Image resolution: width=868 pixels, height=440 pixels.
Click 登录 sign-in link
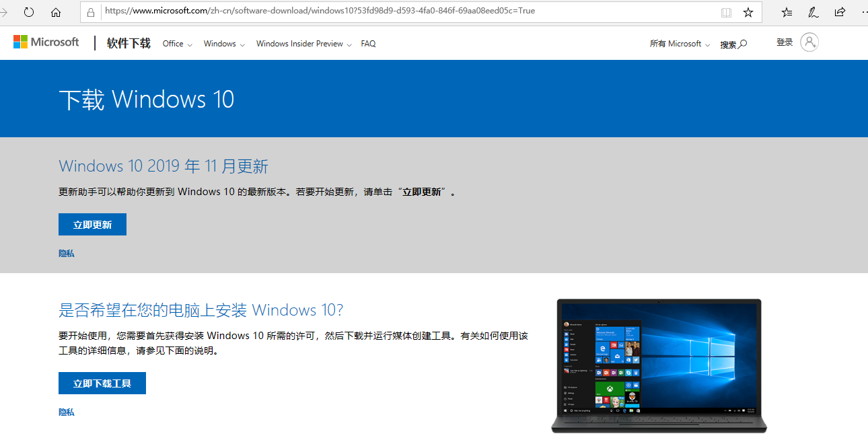785,42
